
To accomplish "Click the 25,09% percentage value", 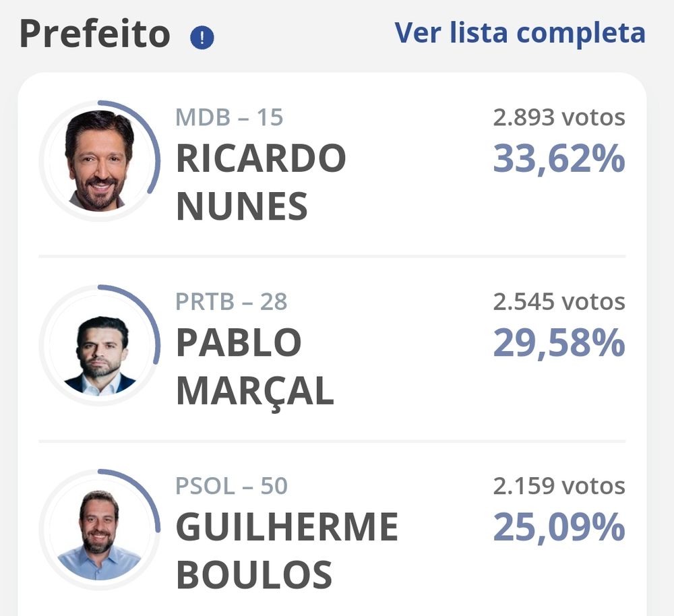I will 559,528.
